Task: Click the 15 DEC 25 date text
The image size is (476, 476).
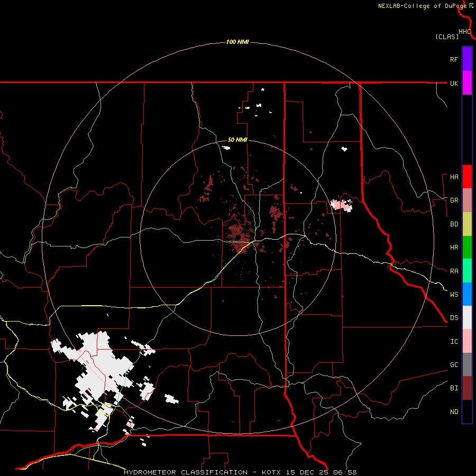Action: click(x=307, y=472)
